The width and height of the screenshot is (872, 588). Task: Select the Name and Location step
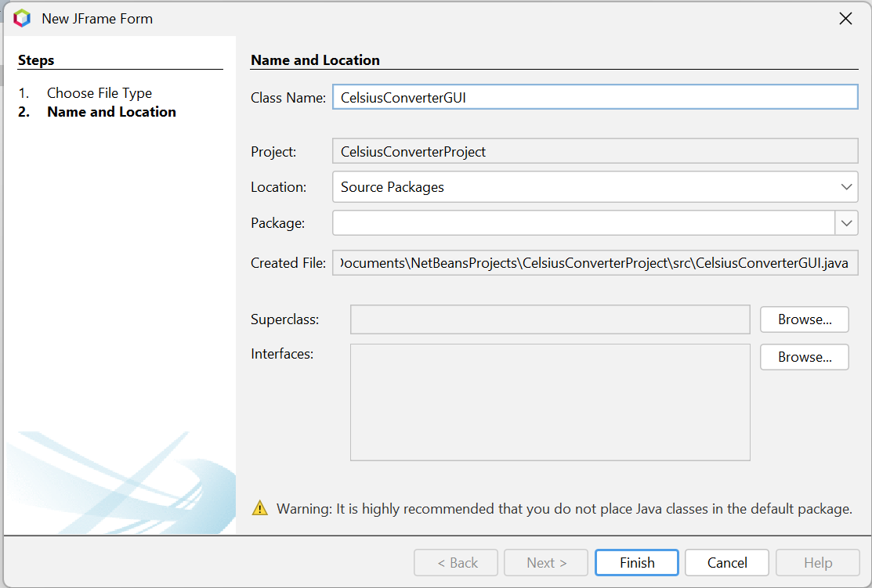[111, 112]
